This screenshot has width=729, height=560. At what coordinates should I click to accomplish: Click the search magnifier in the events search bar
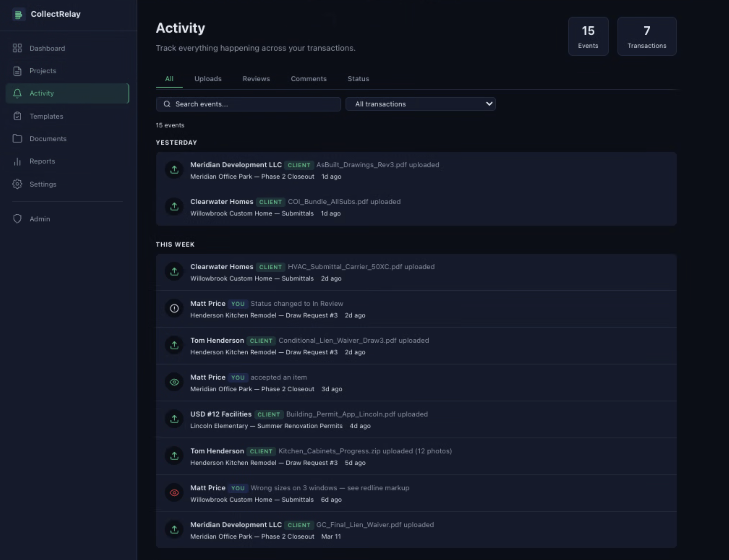(167, 104)
